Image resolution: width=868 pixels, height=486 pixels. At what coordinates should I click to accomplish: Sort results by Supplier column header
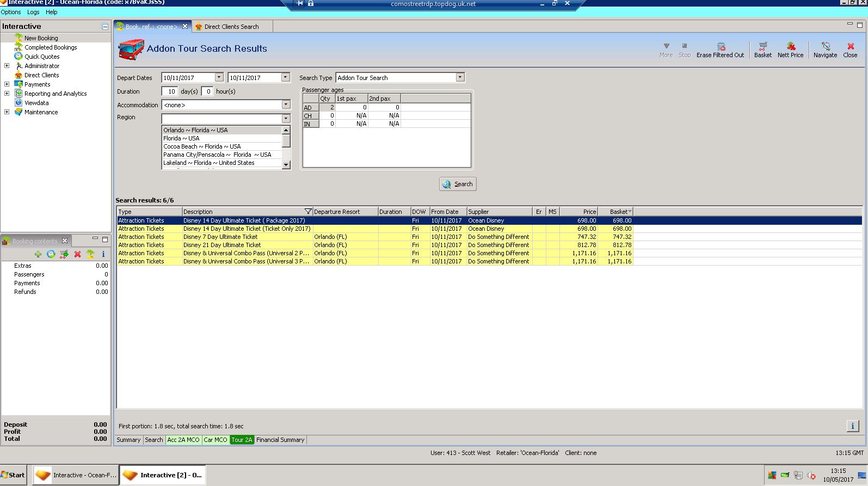pyautogui.click(x=499, y=212)
